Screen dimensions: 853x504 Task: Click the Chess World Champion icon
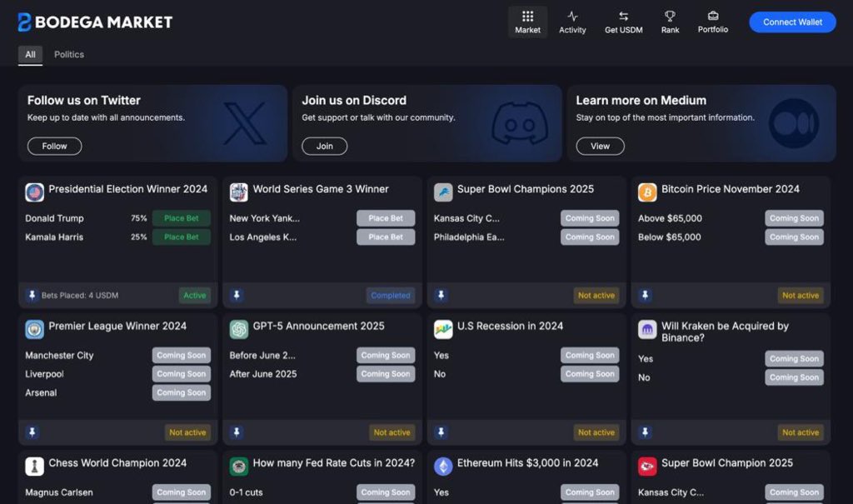[34, 467]
